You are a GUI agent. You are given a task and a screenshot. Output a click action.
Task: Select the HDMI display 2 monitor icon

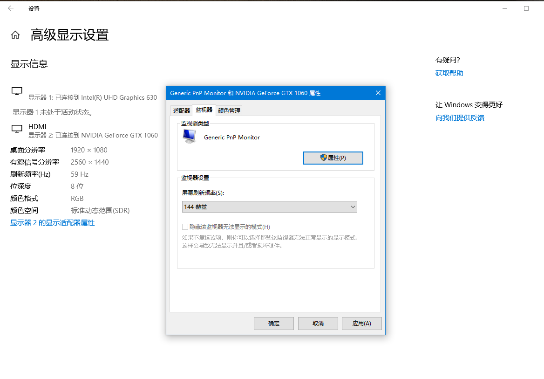click(x=17, y=129)
